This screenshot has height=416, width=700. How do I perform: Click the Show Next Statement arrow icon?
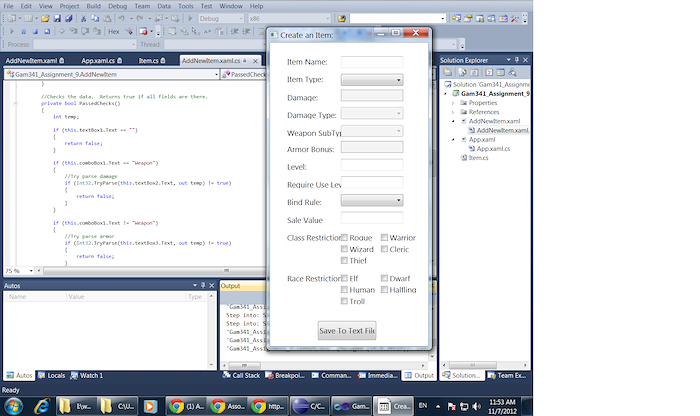(x=62, y=32)
